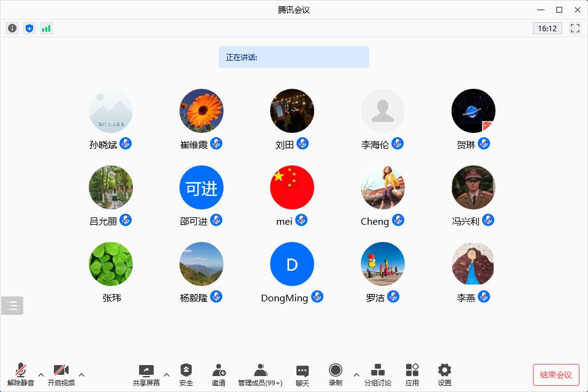Unmute microphone via 解除静音
The height and width of the screenshot is (392, 588).
pos(21,374)
